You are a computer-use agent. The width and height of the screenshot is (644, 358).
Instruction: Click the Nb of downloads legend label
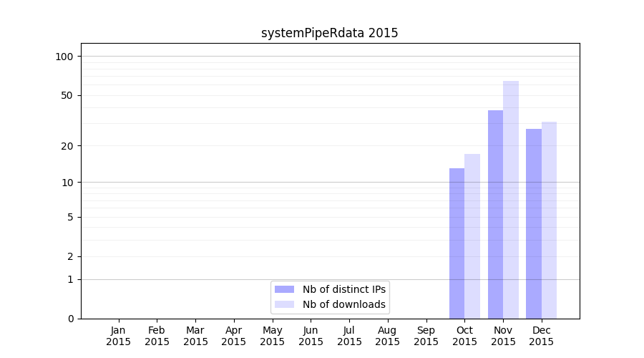click(344, 304)
